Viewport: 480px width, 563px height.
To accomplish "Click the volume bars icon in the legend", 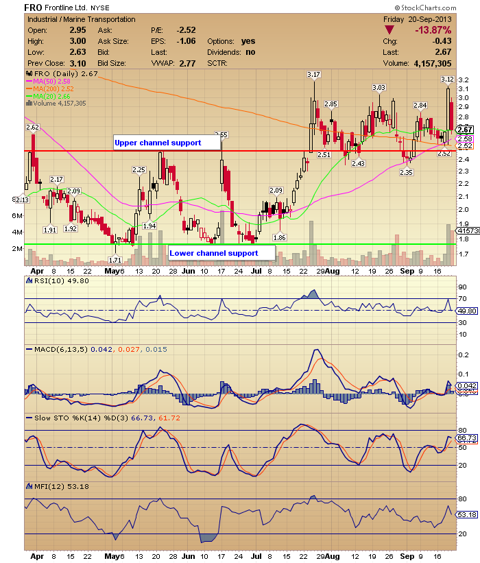I will tap(29, 103).
